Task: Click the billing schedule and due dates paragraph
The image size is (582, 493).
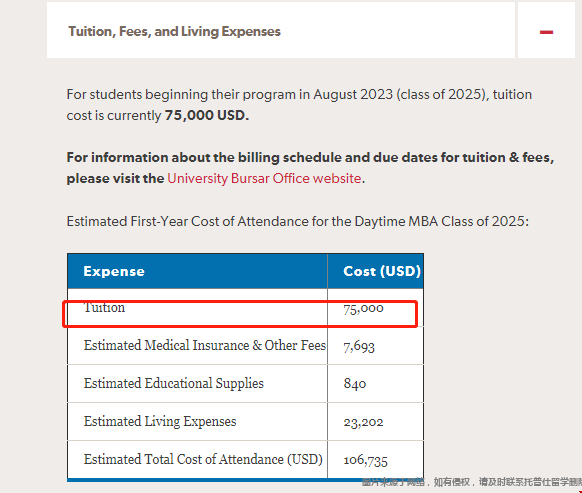Action: coord(310,168)
